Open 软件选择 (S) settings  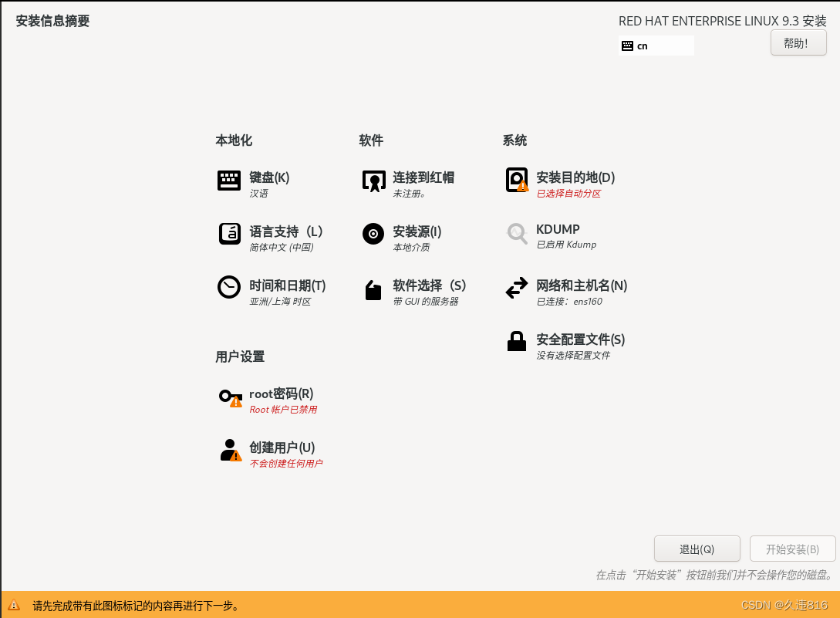[430, 285]
